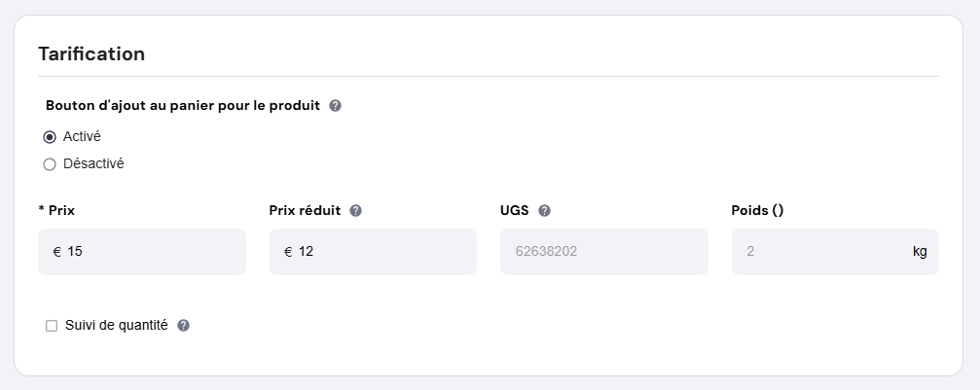Screen dimensions: 980x390
Task: Click into the Poids weight input field
Action: point(817,252)
